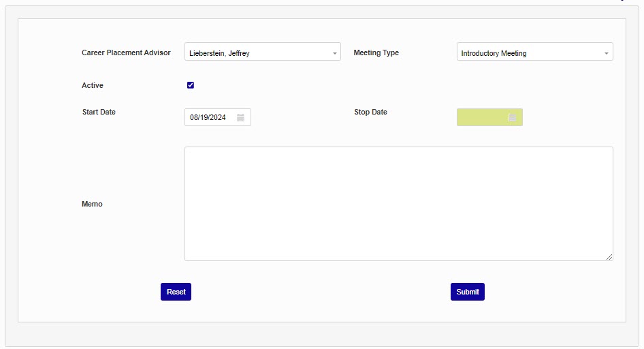Expand the Career Placement Advisor dropdown arrow
Screen dimensions: 644x349
(x=334, y=53)
